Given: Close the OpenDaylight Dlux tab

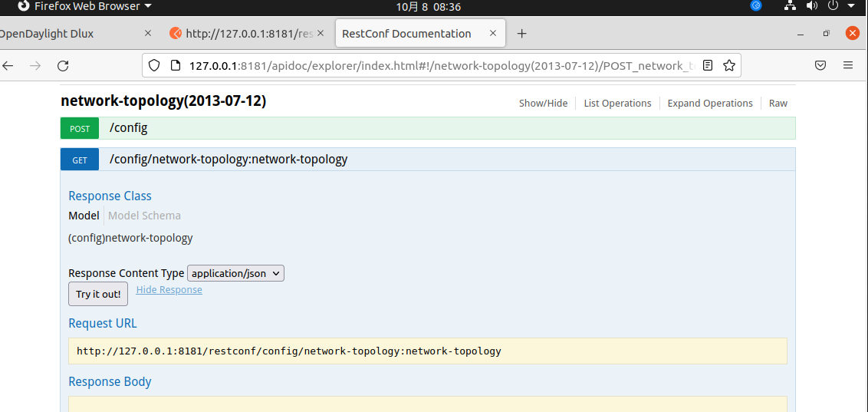Looking at the screenshot, I should [148, 34].
